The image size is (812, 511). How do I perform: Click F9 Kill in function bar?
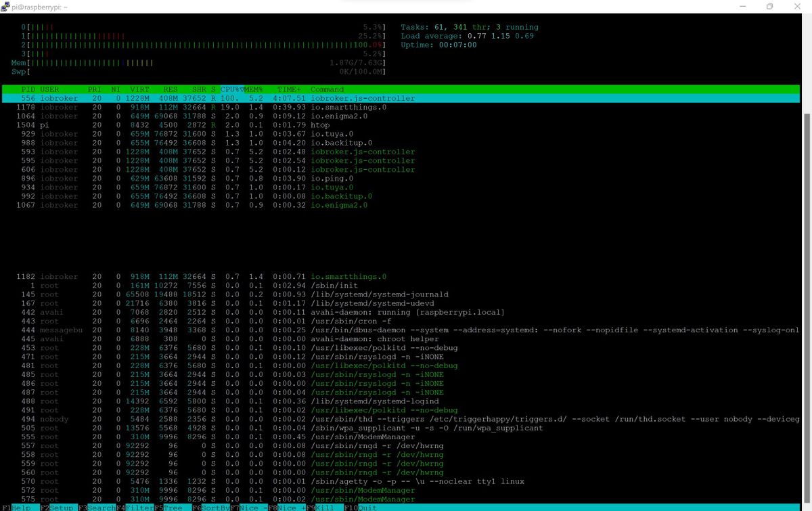pyautogui.click(x=323, y=507)
